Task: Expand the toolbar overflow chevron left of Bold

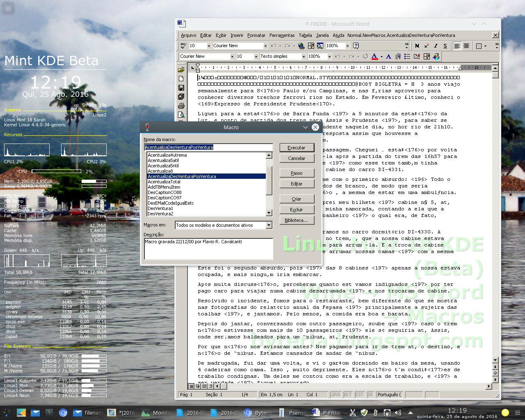Action: (x=407, y=46)
